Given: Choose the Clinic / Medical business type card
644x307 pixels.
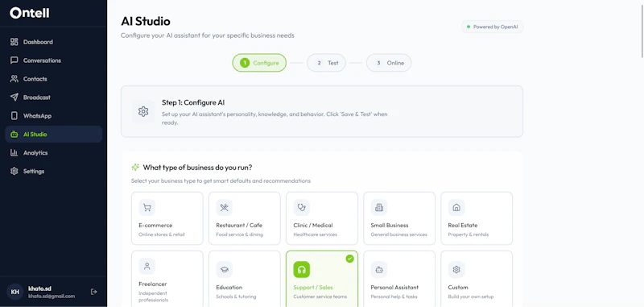Looking at the screenshot, I should tap(322, 218).
